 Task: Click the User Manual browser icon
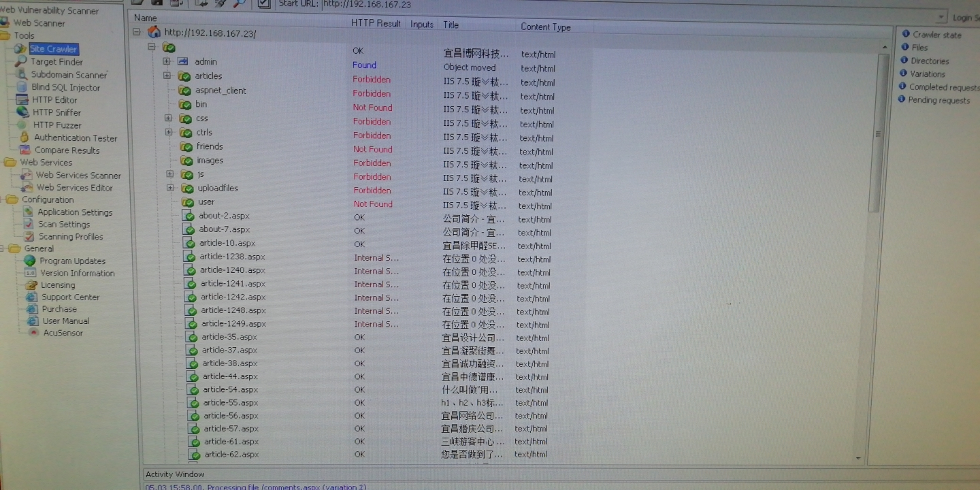[33, 321]
